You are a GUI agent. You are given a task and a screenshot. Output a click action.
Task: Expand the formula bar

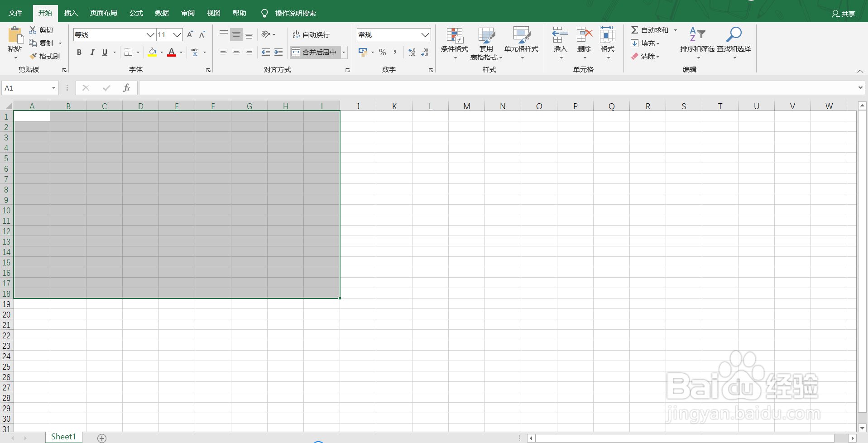tap(860, 88)
